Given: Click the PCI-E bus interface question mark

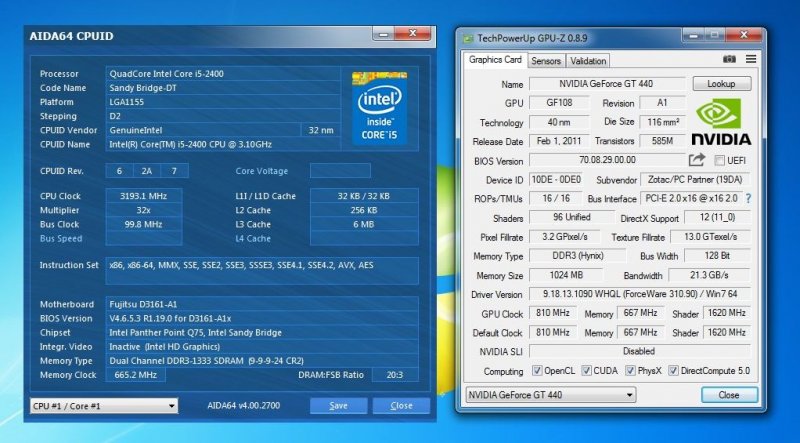Looking at the screenshot, I should tap(747, 199).
